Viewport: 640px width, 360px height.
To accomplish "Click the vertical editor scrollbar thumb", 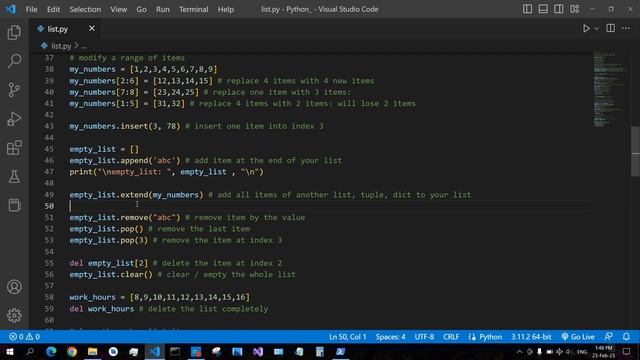I will 636,151.
